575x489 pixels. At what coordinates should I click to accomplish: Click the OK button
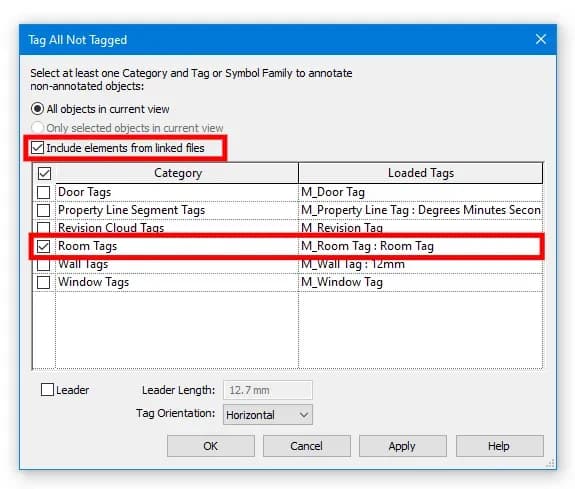pyautogui.click(x=211, y=446)
